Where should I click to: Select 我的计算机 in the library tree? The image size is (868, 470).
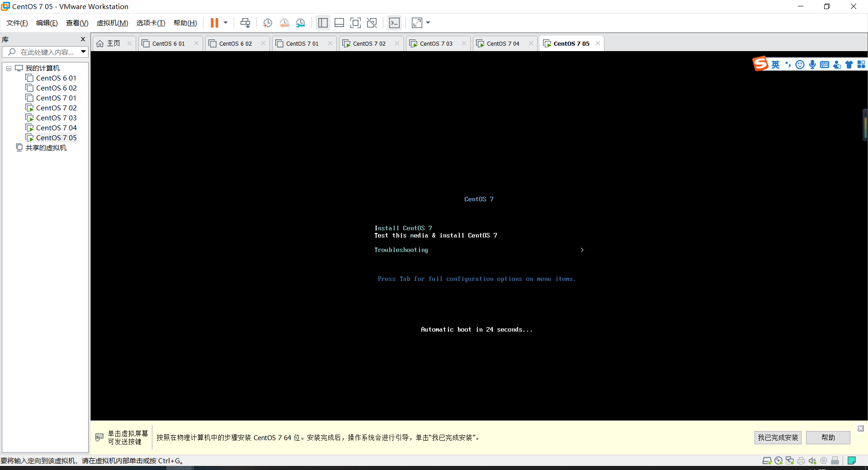pyautogui.click(x=42, y=68)
